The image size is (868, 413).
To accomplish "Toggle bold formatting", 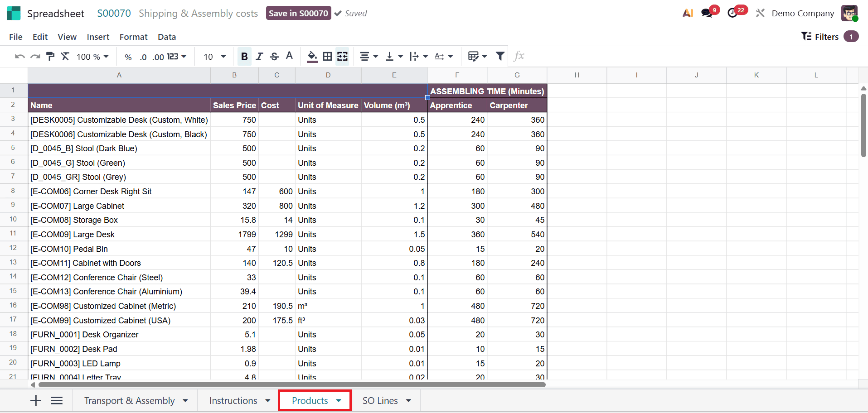I will pos(244,56).
